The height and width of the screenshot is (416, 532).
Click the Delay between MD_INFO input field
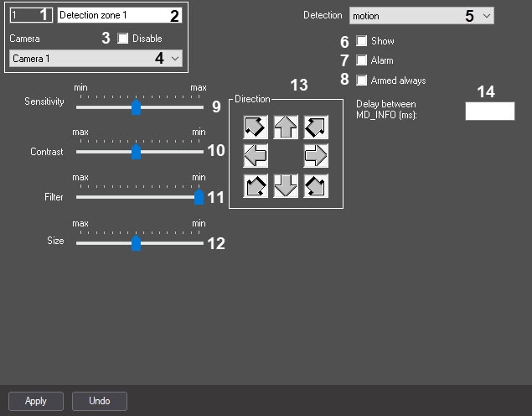490,112
